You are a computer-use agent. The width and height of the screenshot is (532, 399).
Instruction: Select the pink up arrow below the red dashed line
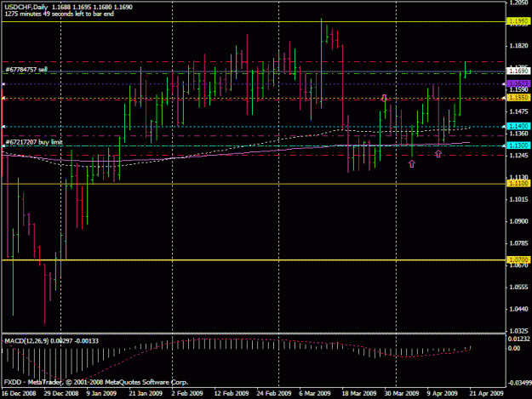point(411,164)
